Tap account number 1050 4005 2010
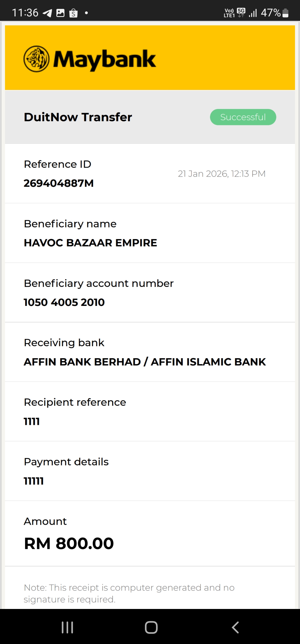This screenshot has height=644, width=300. pyautogui.click(x=64, y=302)
